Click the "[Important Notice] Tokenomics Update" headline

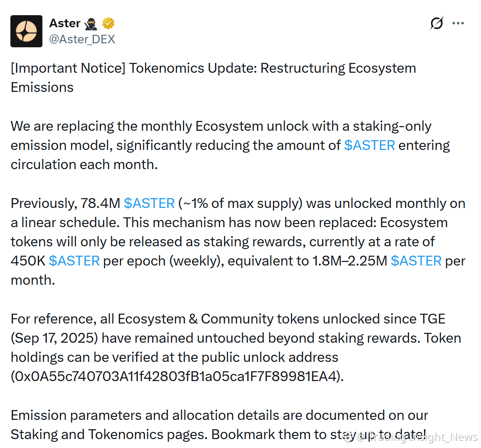point(213,68)
